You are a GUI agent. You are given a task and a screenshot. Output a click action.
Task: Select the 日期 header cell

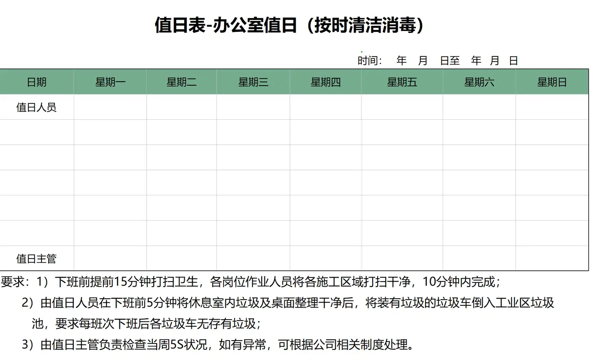coord(37,82)
